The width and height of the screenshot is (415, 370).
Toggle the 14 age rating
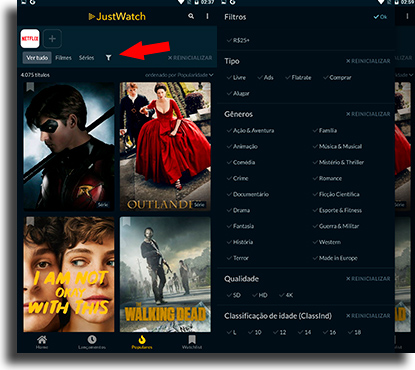tap(305, 332)
